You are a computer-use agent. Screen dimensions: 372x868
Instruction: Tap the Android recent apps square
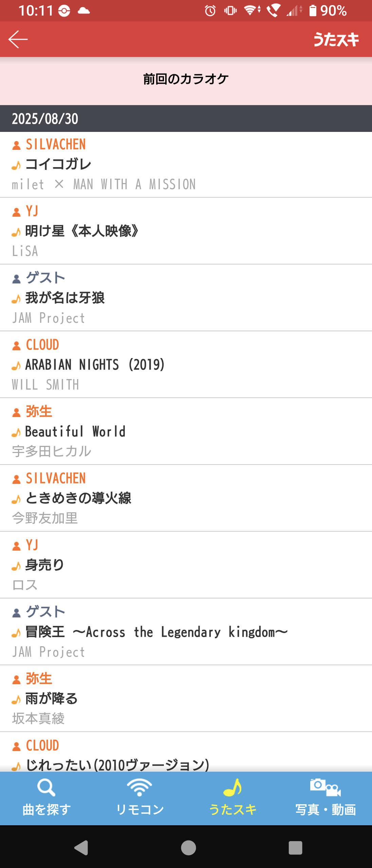(295, 848)
